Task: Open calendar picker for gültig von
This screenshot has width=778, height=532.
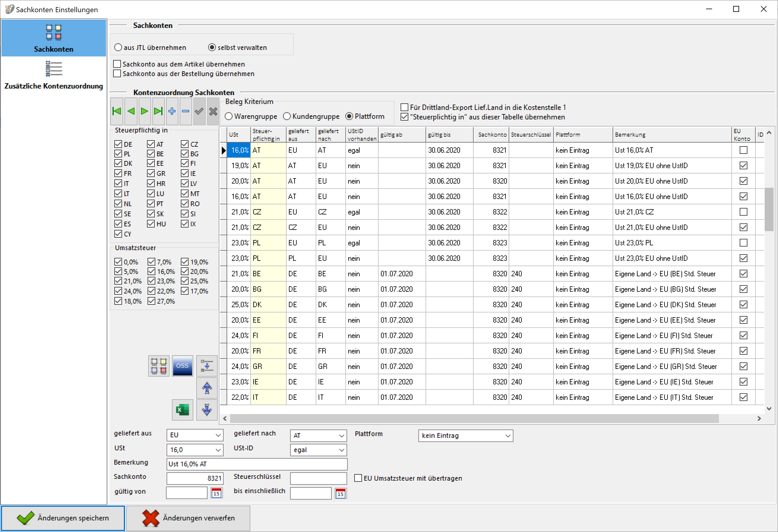Action: pos(216,493)
